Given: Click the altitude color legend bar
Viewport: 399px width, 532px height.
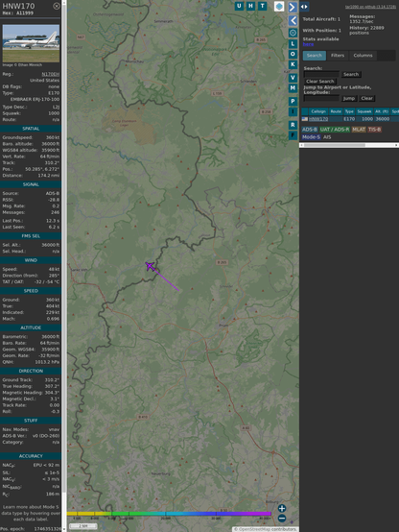Looking at the screenshot, I should (x=169, y=514).
